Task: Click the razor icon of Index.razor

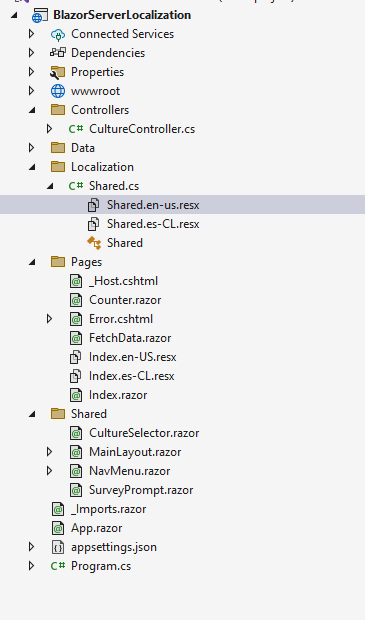Action: click(76, 395)
